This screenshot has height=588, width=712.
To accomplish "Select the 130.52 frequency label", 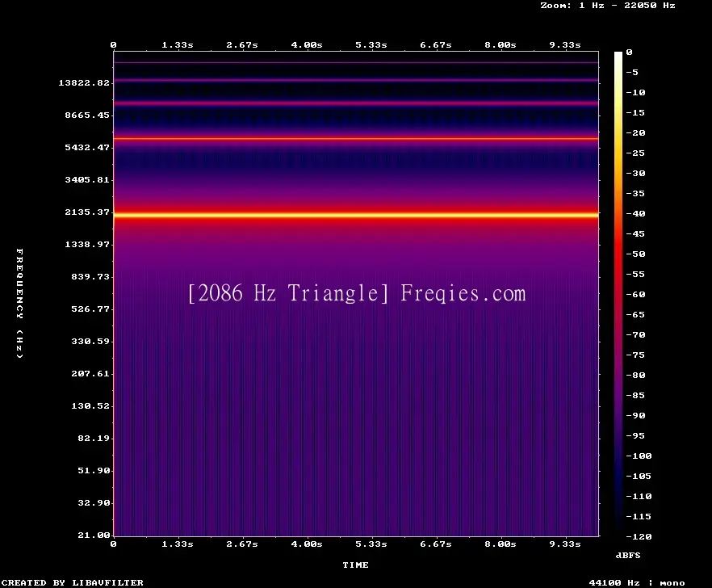I will tap(90, 405).
